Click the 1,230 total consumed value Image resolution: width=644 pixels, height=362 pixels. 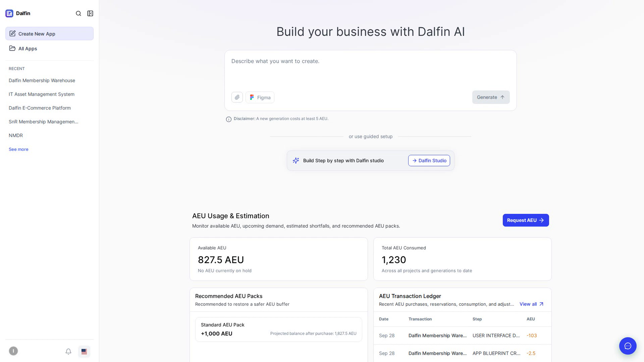[394, 260]
